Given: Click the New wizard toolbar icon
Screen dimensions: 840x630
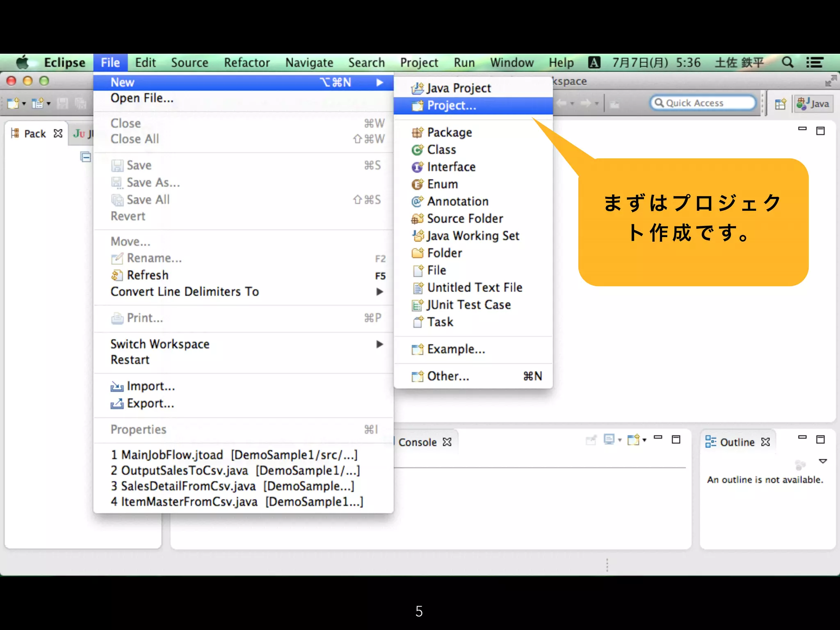Looking at the screenshot, I should point(13,103).
